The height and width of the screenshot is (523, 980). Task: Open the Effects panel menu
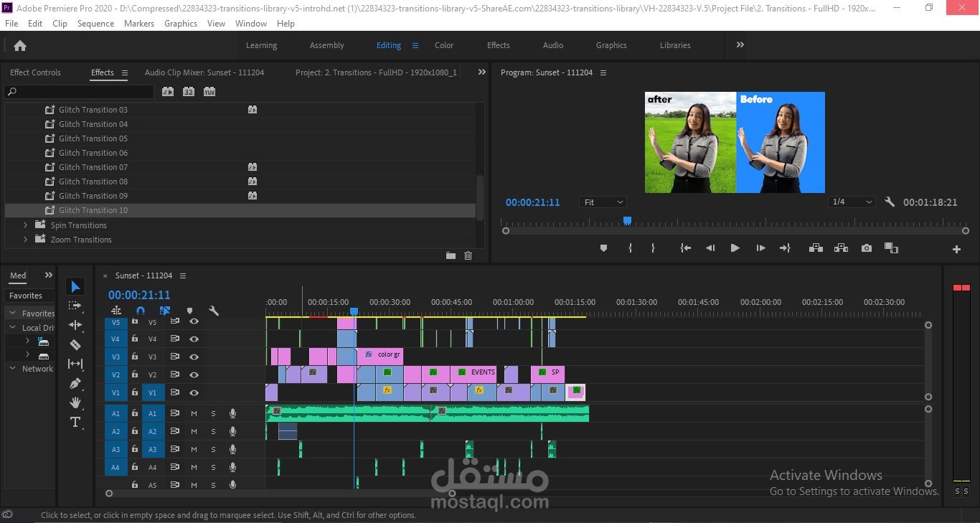[124, 72]
